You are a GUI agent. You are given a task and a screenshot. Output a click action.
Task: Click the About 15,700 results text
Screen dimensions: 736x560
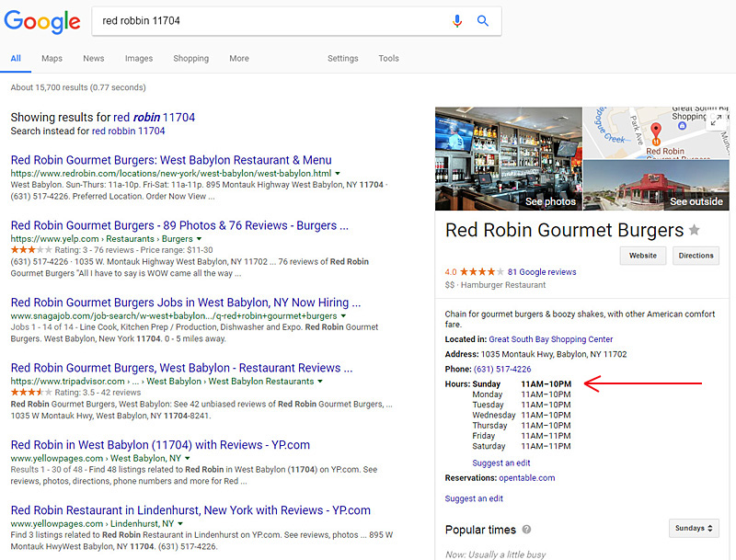tap(78, 87)
